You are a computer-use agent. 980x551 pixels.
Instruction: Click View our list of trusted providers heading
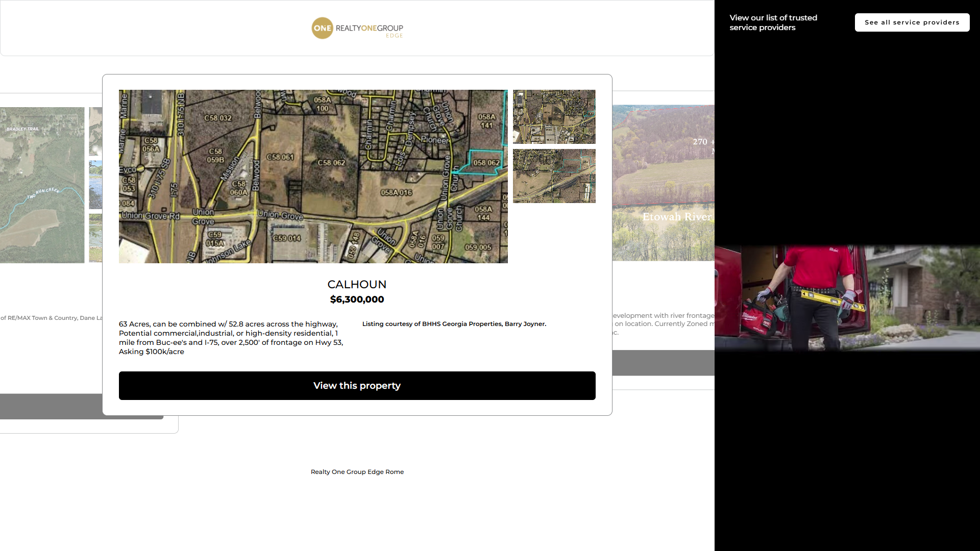pyautogui.click(x=773, y=22)
